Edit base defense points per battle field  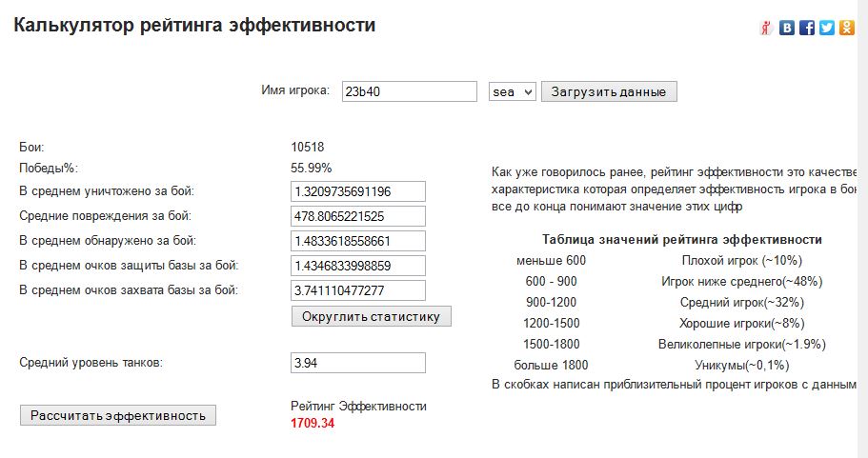tap(358, 266)
